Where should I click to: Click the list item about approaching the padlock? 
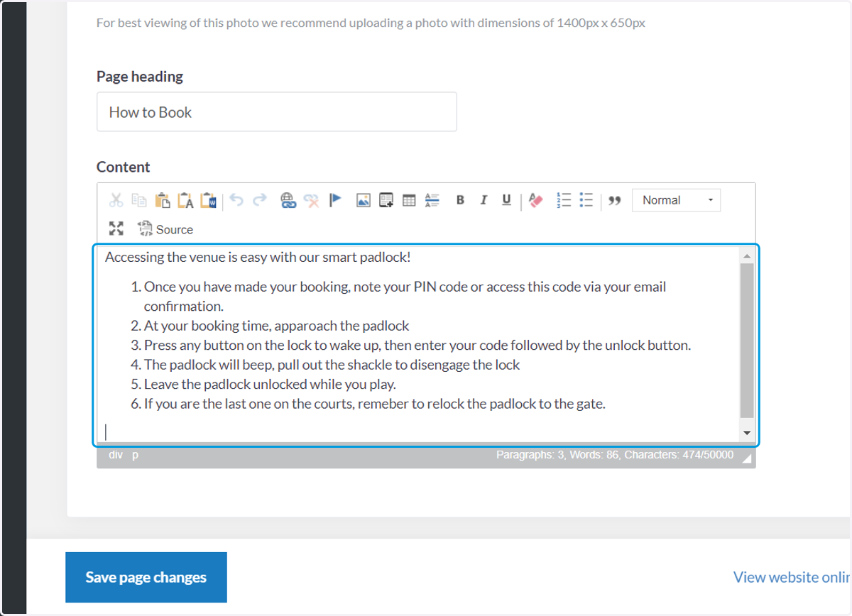point(277,326)
